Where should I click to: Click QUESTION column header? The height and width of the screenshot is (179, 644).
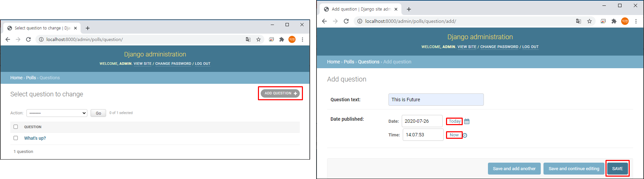(33, 127)
